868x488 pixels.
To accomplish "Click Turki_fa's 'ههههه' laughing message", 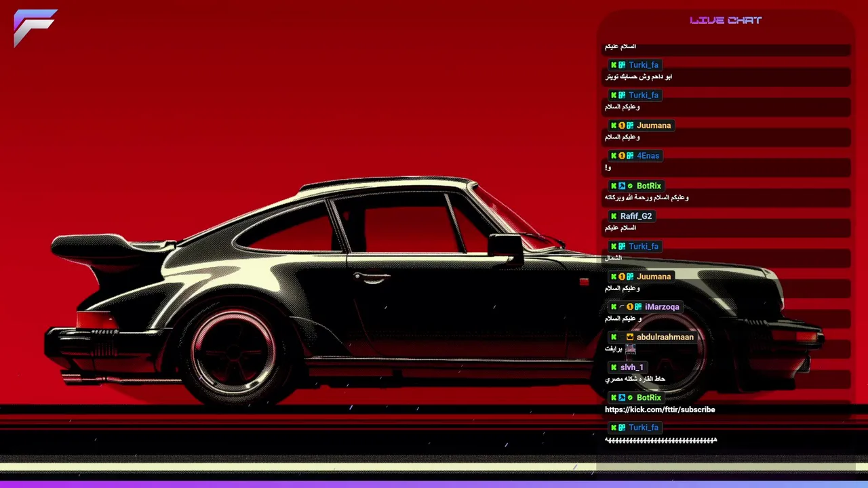I will pos(660,440).
